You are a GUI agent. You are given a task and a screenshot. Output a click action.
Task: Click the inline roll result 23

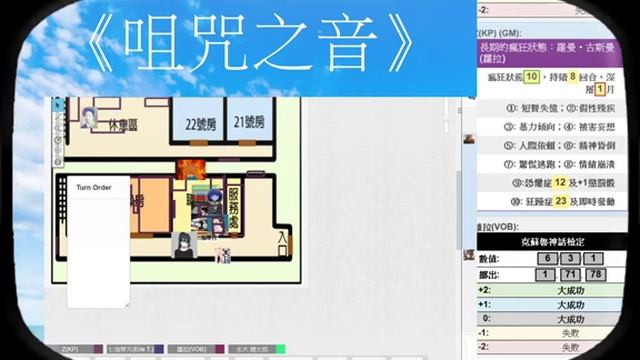(x=560, y=201)
